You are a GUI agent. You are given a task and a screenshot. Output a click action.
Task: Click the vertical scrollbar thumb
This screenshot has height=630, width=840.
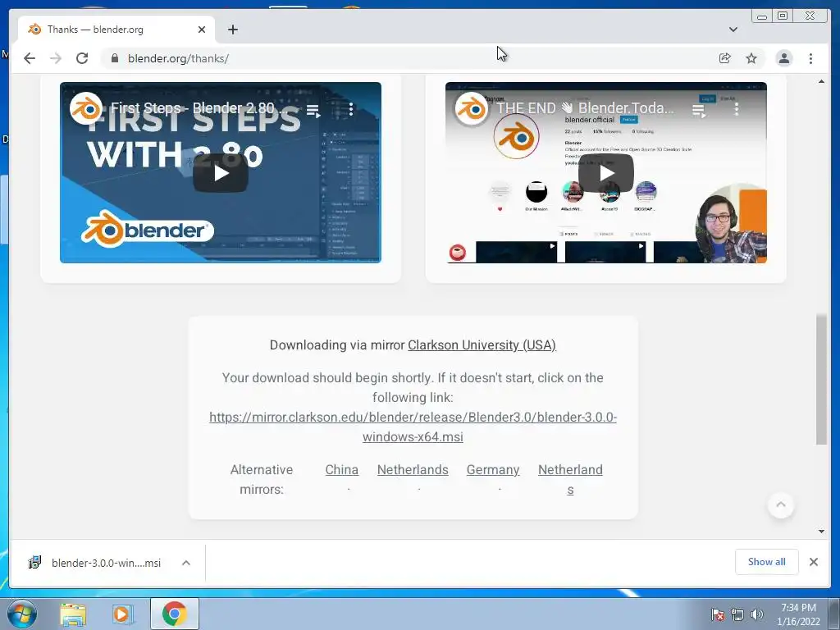pyautogui.click(x=821, y=379)
